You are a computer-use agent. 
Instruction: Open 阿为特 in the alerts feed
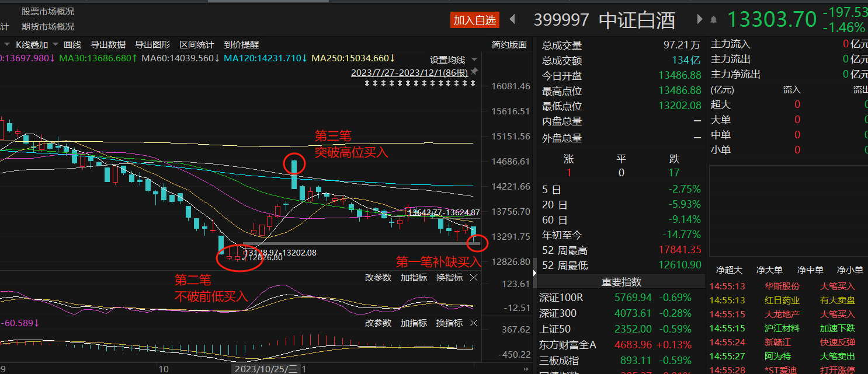point(778,356)
